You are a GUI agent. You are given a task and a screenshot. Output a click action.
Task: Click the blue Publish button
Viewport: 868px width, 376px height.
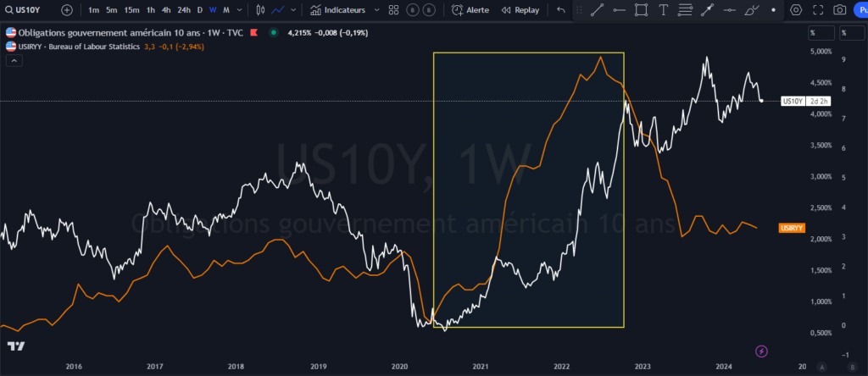pos(861,10)
